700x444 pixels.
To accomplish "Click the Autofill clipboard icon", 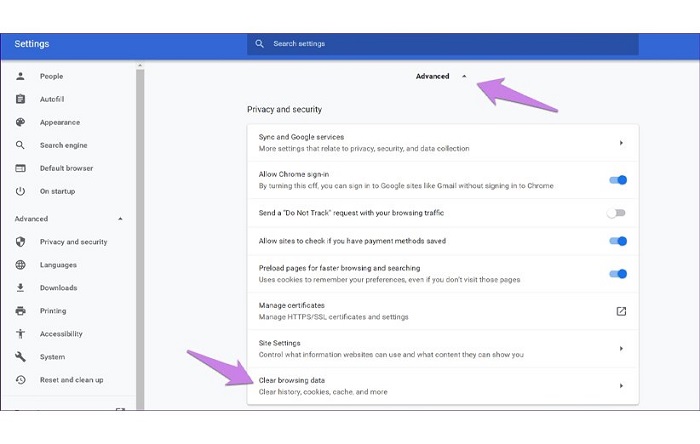I will click(x=20, y=99).
